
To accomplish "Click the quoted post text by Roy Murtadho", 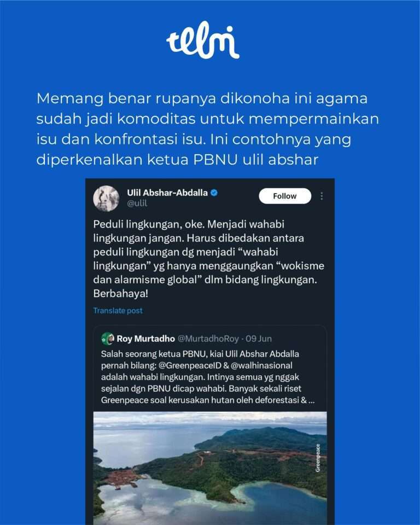I will click(x=208, y=377).
